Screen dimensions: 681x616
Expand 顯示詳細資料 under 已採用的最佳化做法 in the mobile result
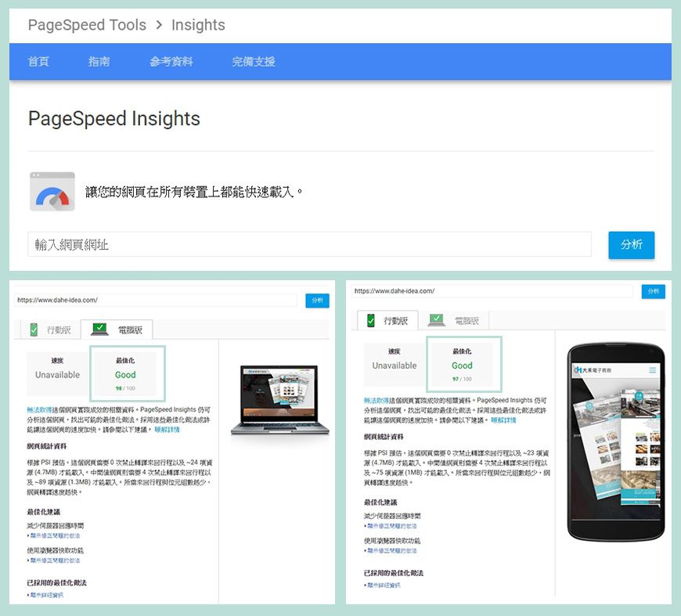coord(383,585)
